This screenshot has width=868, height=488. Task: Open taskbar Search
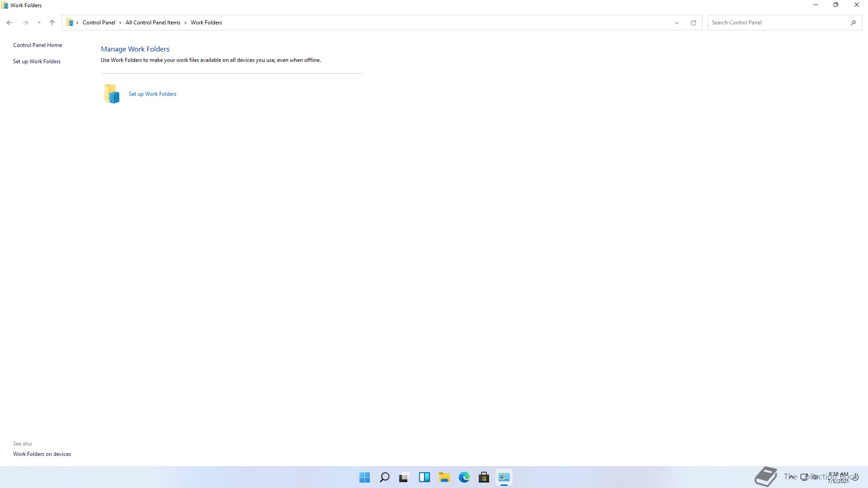tap(384, 477)
